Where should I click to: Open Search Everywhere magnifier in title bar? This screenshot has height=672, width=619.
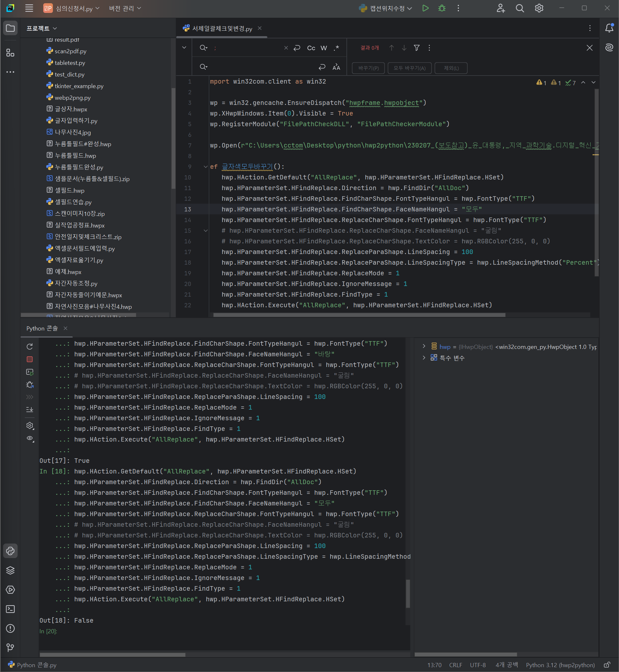520,8
